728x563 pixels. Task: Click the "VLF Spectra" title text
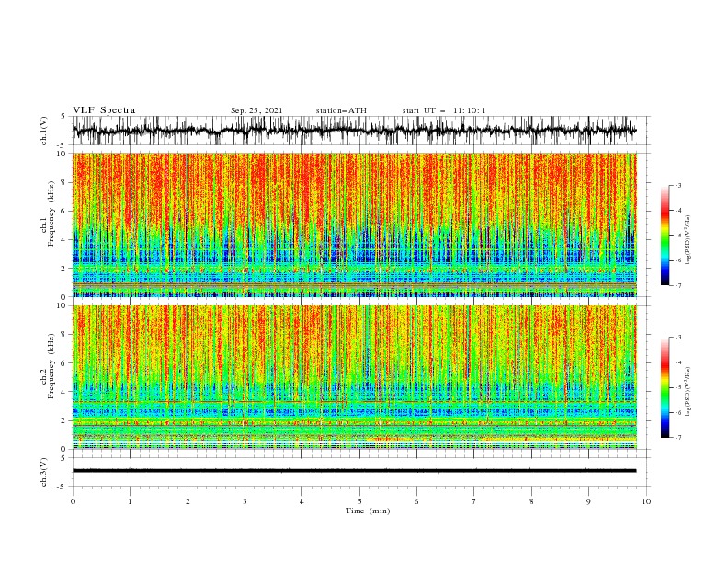pyautogui.click(x=104, y=110)
